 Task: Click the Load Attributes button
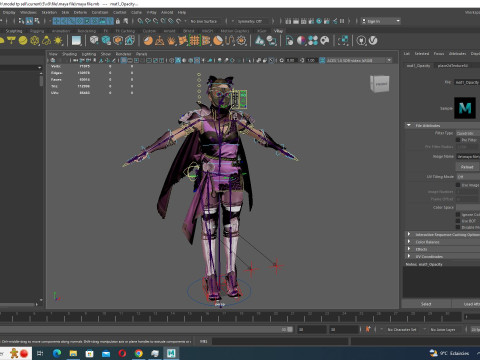466,304
